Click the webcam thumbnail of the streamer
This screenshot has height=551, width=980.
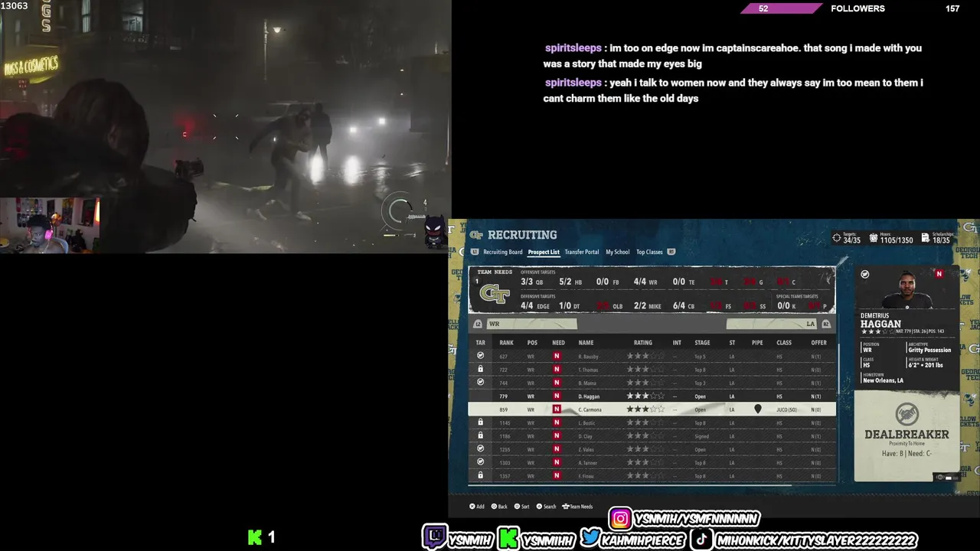[x=50, y=225]
